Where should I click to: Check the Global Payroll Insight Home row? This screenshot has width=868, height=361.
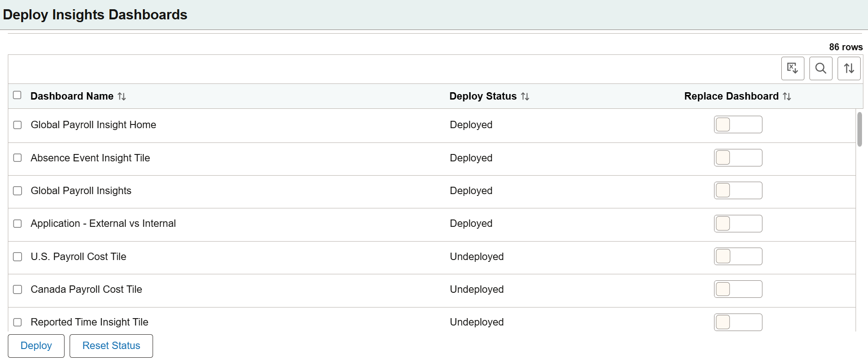click(x=18, y=125)
